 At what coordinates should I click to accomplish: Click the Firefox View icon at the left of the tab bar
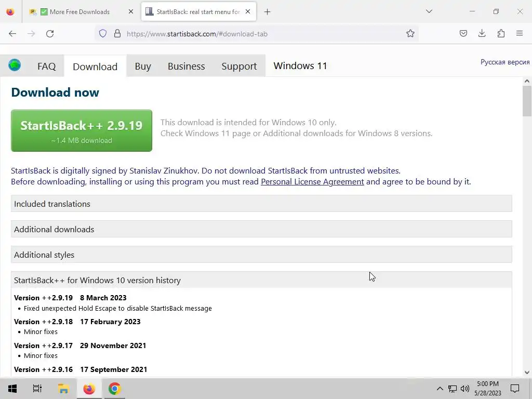10,11
